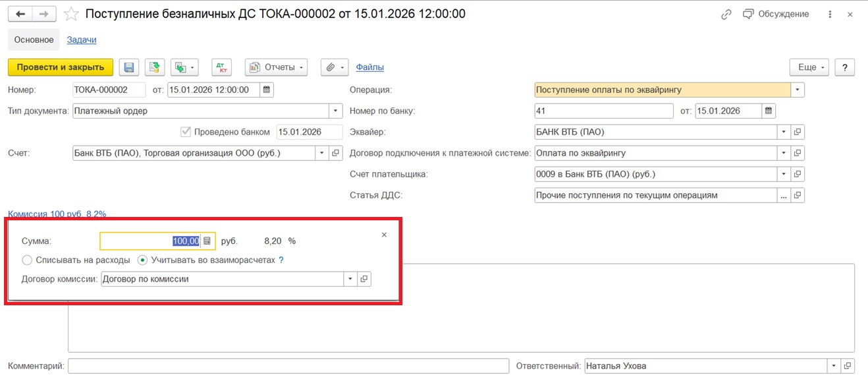Open the Тип документа dropdown
Viewport: 868px width, 391px height.
point(335,111)
